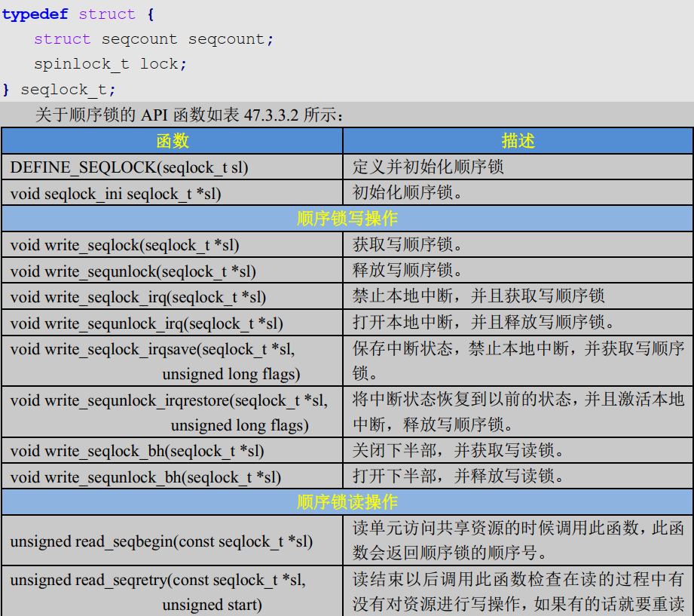Select the write_sequnlock_irqrestore function cell

(x=169, y=412)
